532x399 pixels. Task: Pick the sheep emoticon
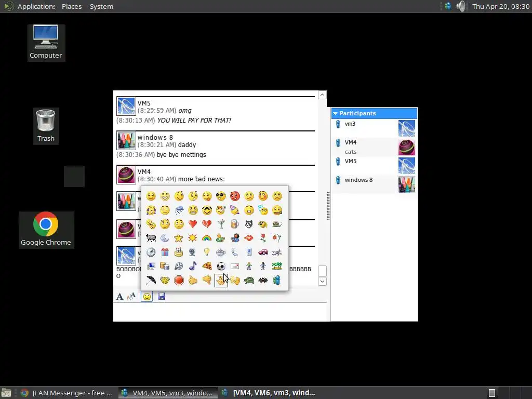point(151,238)
